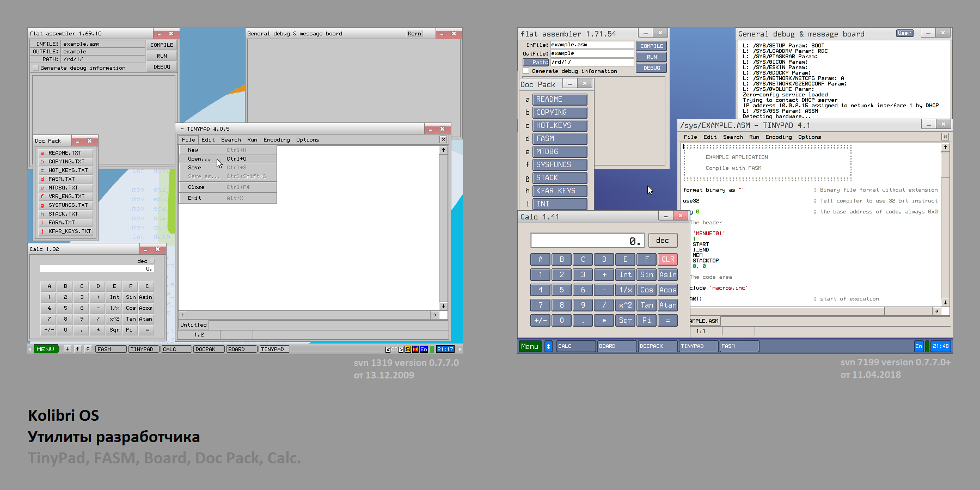980x490 pixels.
Task: Click COMPILE in flat assembler 1.71.54
Action: click(x=652, y=46)
